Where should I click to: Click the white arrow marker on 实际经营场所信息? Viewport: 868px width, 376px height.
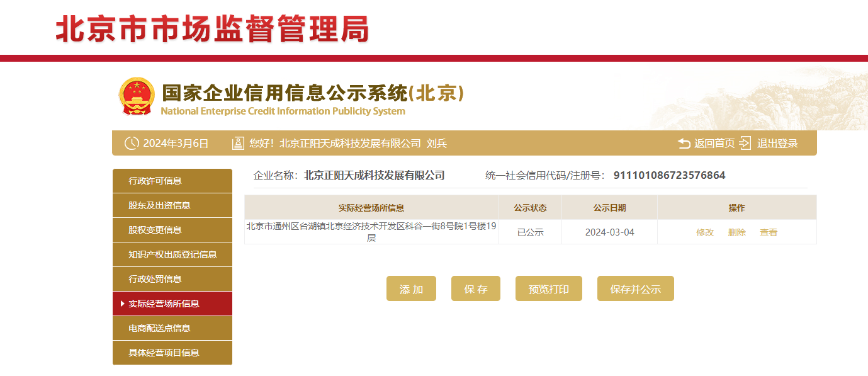click(122, 304)
